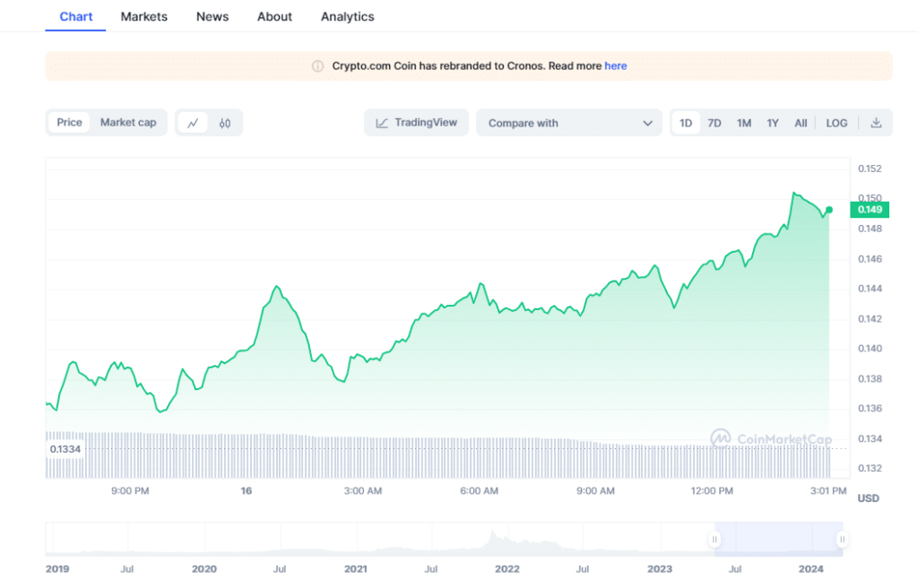
Task: Click the CoinMarketCap watermark logo
Action: [721, 437]
